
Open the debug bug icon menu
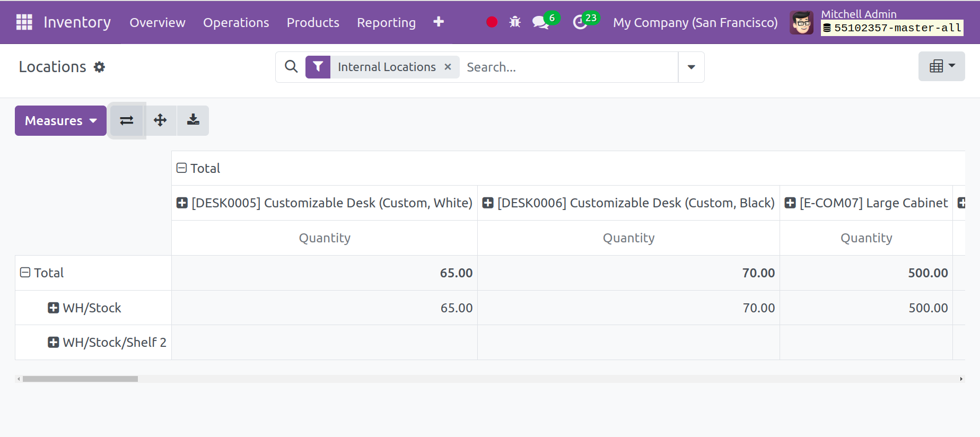tap(515, 22)
